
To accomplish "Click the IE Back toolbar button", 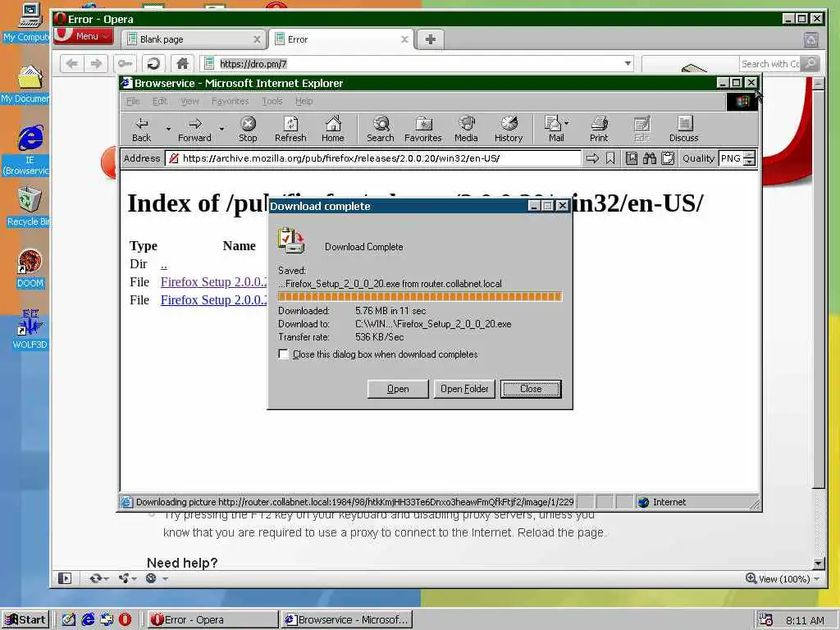I will tap(141, 129).
